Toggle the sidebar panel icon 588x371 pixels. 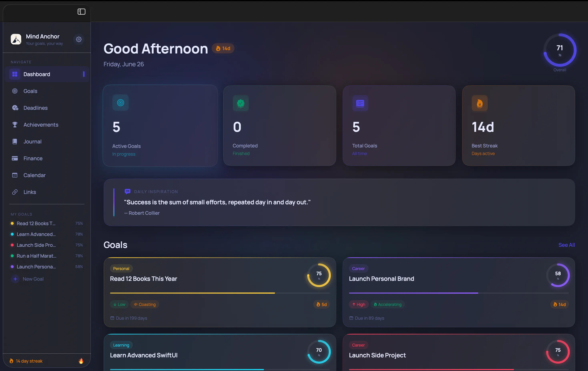click(81, 11)
